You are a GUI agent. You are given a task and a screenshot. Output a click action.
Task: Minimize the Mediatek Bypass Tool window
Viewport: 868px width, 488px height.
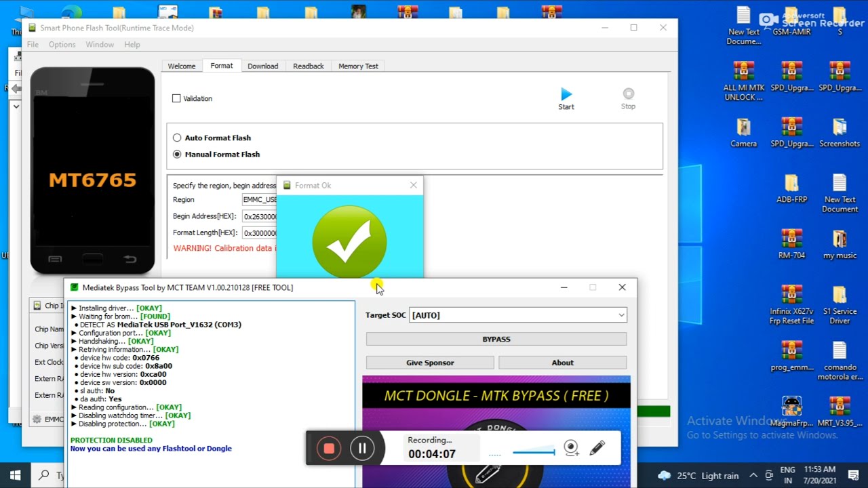tap(564, 287)
